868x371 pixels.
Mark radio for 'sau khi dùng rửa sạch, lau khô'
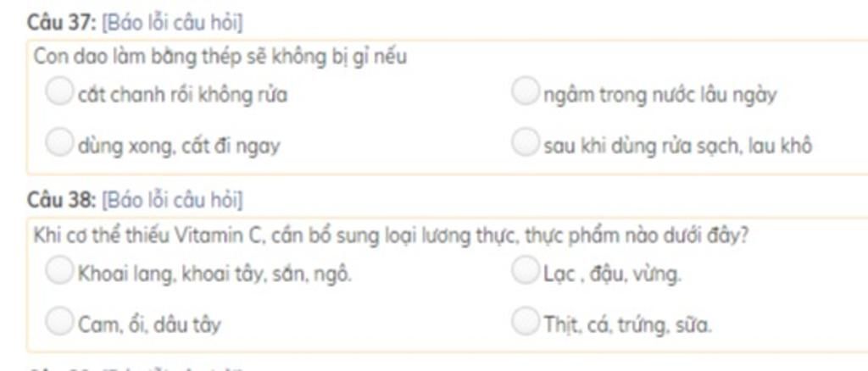pos(526,142)
